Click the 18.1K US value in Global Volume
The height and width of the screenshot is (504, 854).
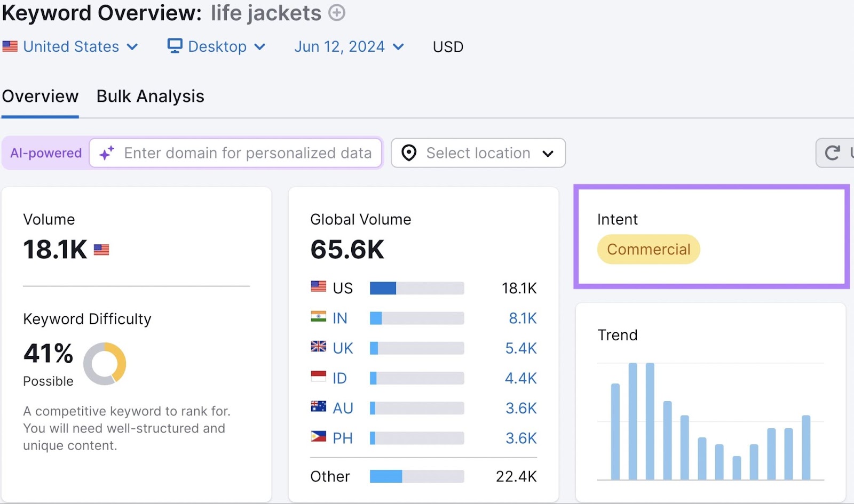[x=519, y=289]
